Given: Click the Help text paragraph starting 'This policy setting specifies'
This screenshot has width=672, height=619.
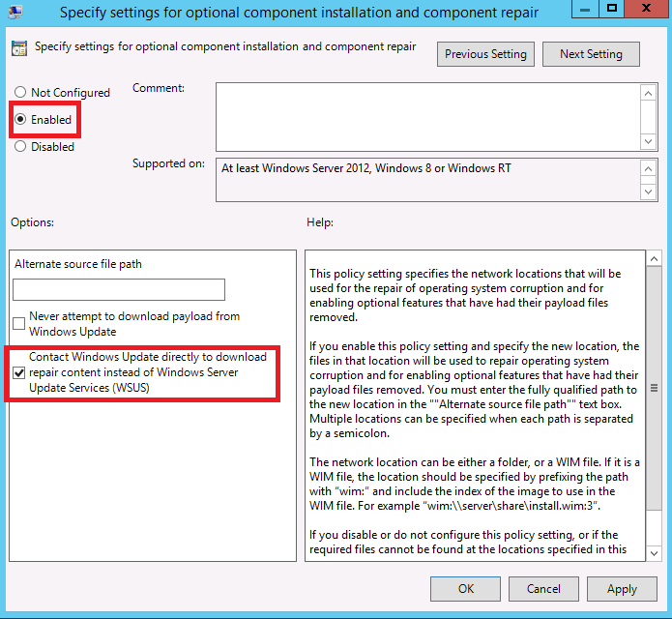Looking at the screenshot, I should click(x=465, y=295).
